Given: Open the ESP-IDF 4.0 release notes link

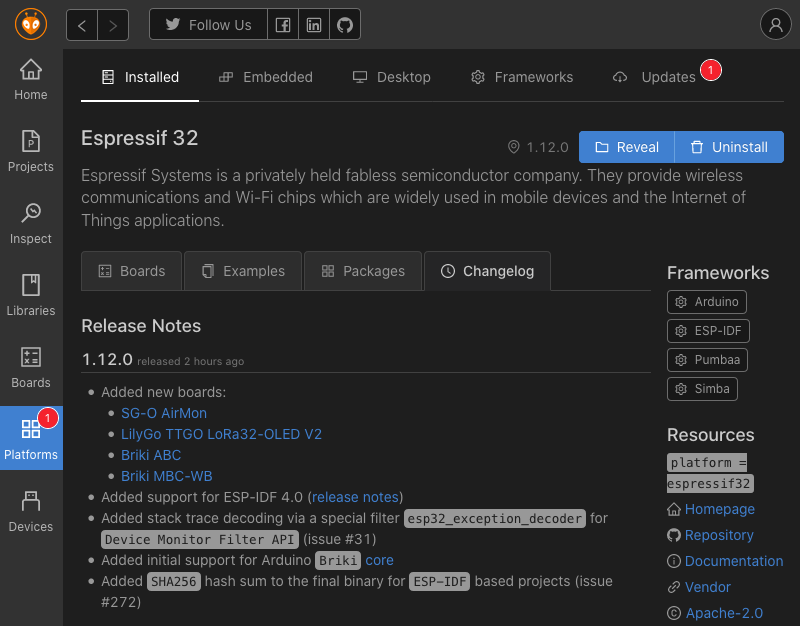Looking at the screenshot, I should click(x=355, y=497).
